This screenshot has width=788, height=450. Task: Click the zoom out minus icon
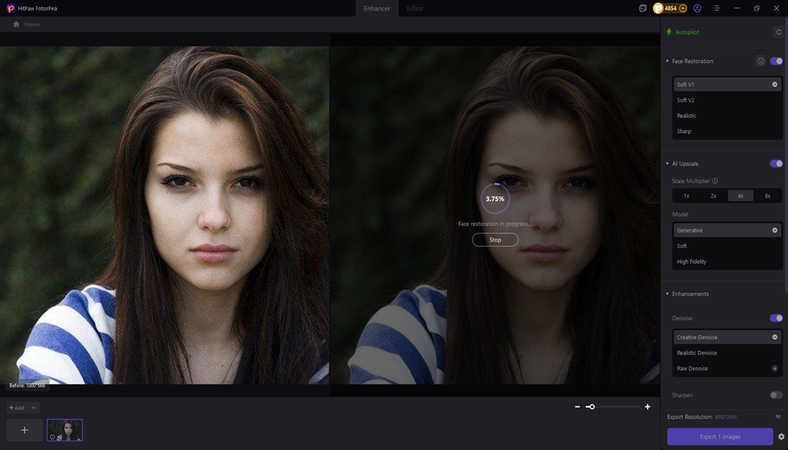tap(577, 407)
